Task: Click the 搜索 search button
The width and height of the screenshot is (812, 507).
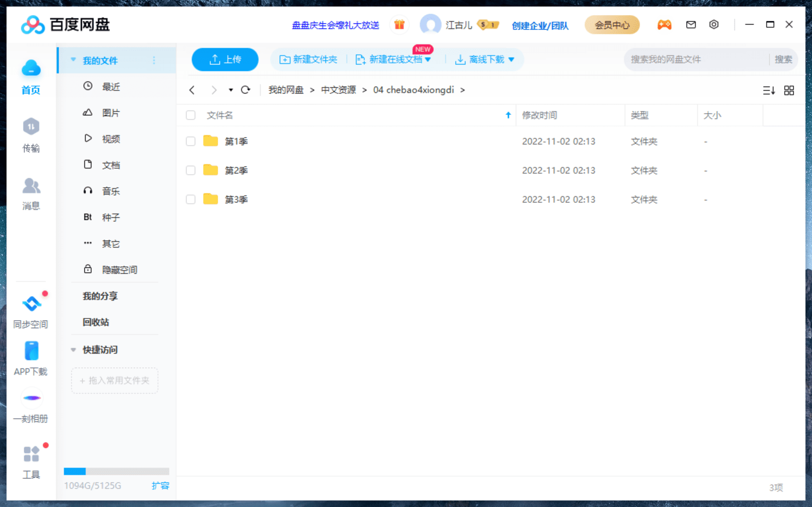Action: click(783, 60)
